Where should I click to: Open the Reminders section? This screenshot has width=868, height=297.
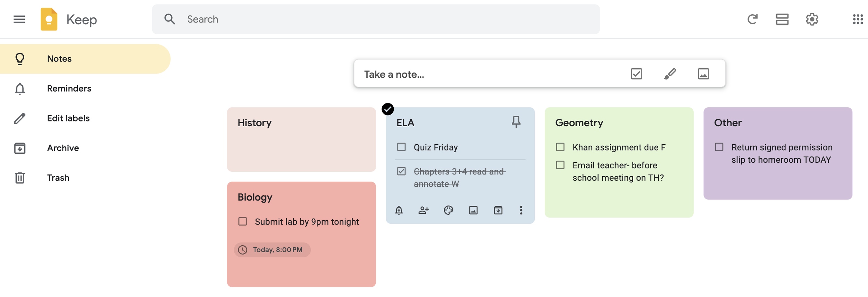click(69, 88)
